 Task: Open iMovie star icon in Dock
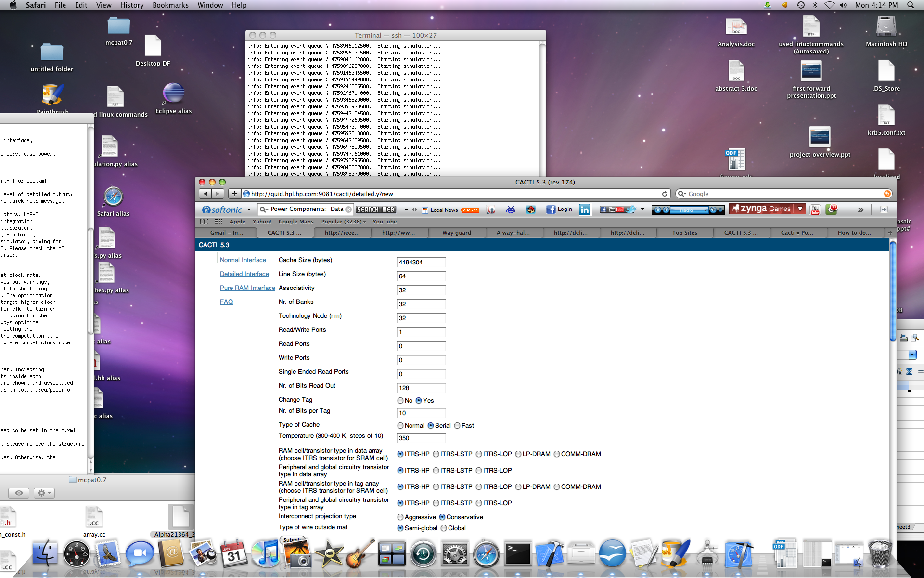tap(329, 553)
